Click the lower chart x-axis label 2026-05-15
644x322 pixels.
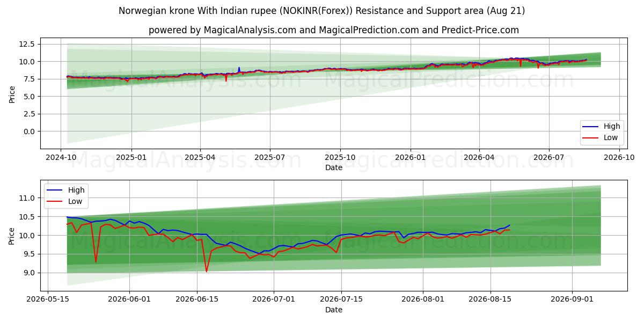48,299
